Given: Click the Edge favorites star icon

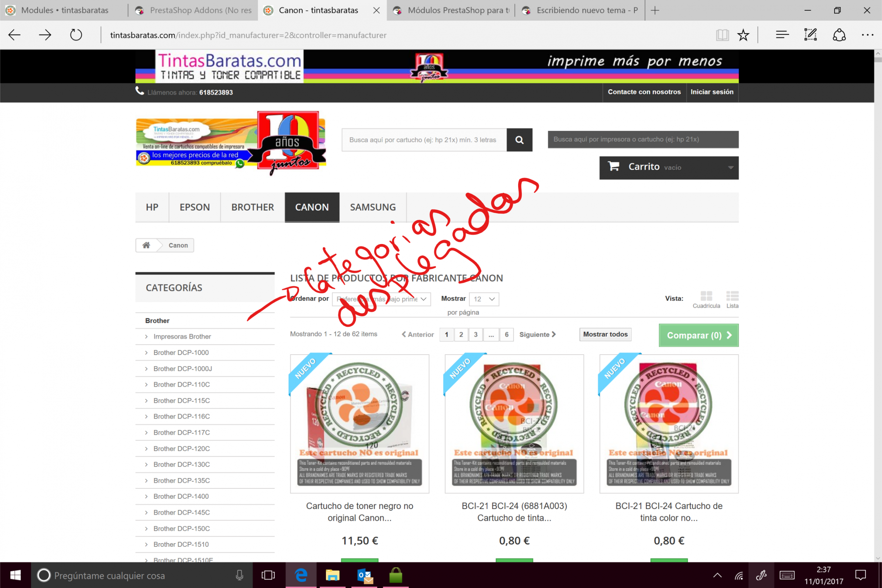Looking at the screenshot, I should pyautogui.click(x=743, y=35).
